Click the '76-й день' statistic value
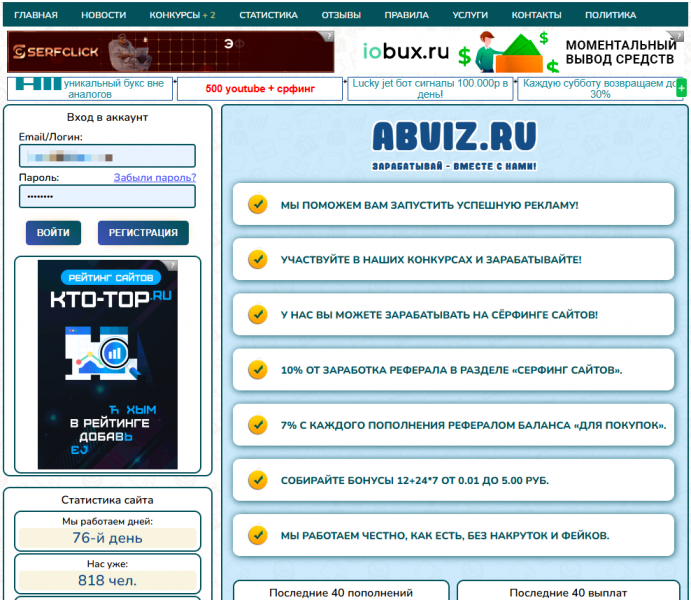The height and width of the screenshot is (600, 691). 108,538
